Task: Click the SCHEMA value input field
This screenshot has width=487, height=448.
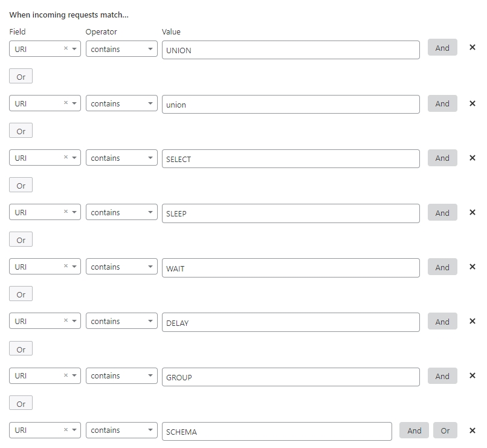Action: pos(277,431)
